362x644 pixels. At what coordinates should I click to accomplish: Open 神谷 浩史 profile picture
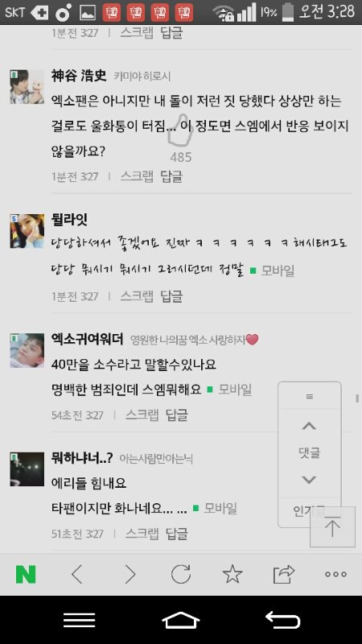[27, 87]
